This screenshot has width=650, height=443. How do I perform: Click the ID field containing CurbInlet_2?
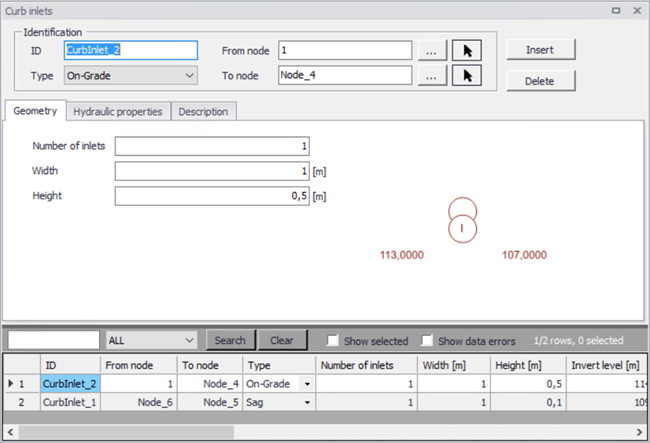(x=131, y=50)
